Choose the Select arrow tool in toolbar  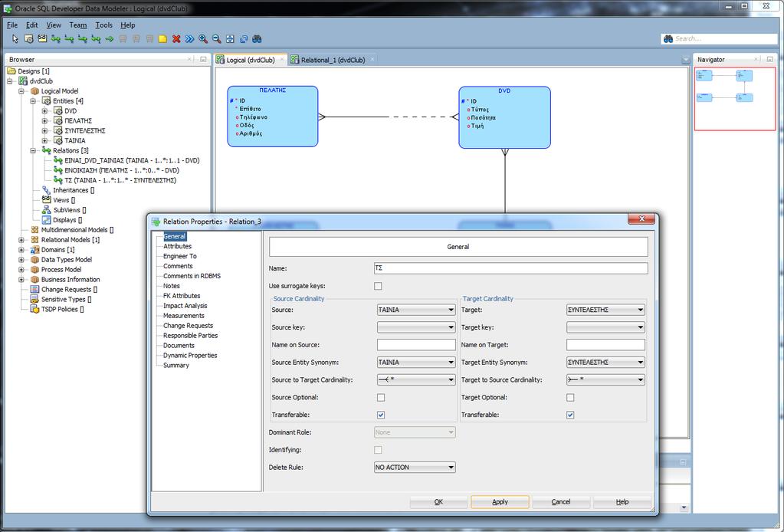click(x=15, y=38)
